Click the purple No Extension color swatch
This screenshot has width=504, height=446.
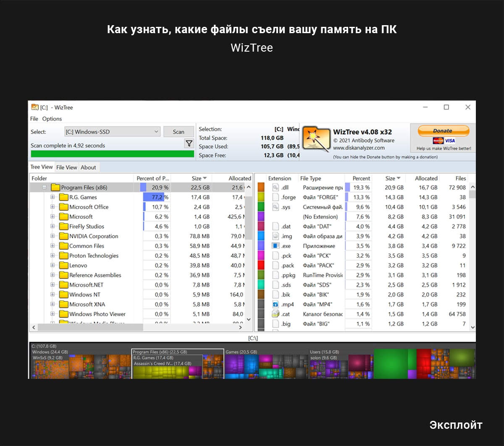tap(261, 216)
